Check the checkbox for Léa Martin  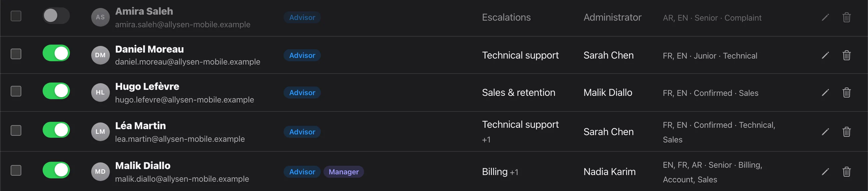pyautogui.click(x=16, y=130)
